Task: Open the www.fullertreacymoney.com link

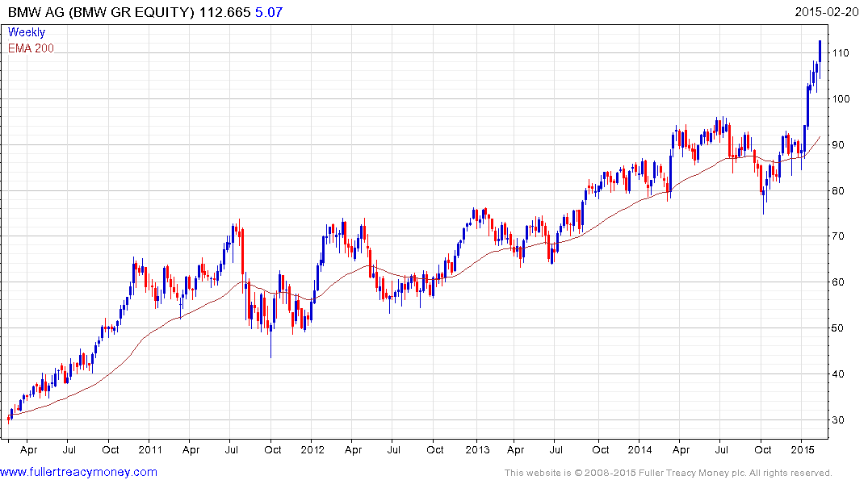Action: click(78, 472)
